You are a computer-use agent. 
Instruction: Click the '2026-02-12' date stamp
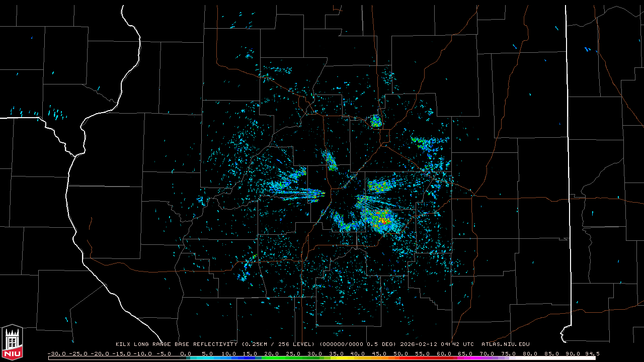(419, 344)
